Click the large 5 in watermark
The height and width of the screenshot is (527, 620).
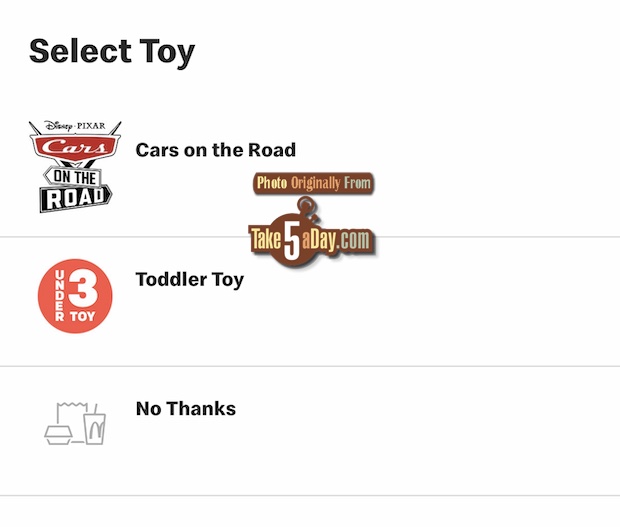tap(292, 241)
